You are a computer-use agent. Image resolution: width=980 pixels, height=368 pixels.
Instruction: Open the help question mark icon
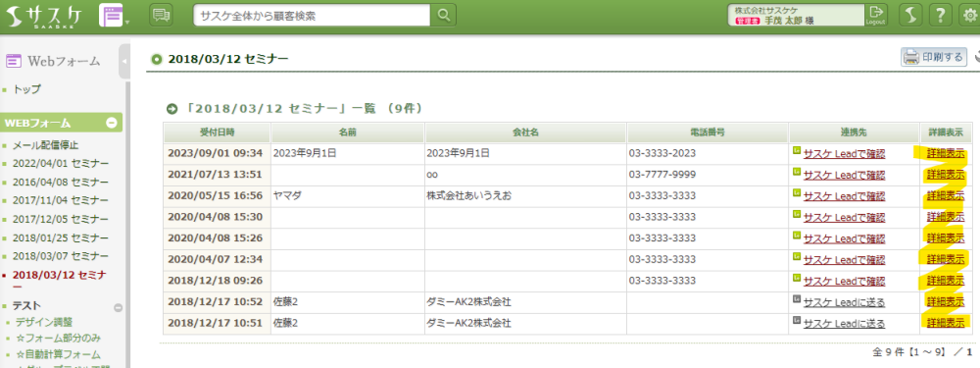[941, 15]
